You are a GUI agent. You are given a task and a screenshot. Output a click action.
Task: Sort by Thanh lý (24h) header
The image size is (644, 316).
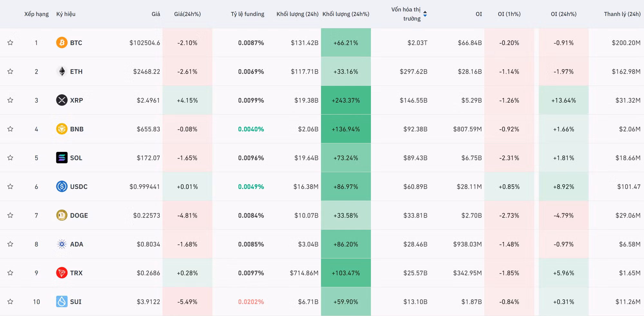coord(622,14)
